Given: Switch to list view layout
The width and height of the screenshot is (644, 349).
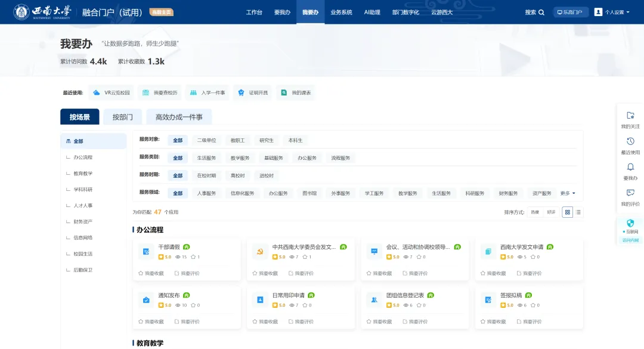Looking at the screenshot, I should click(x=578, y=212).
